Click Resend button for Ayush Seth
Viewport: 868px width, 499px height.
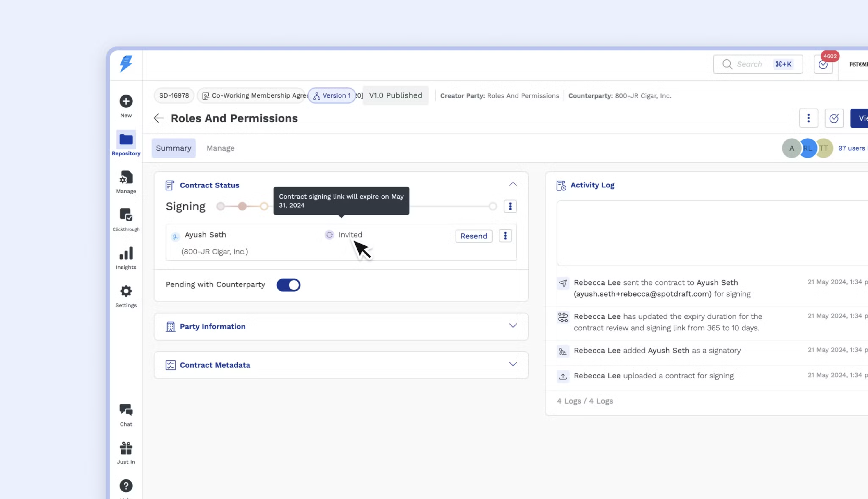point(473,236)
